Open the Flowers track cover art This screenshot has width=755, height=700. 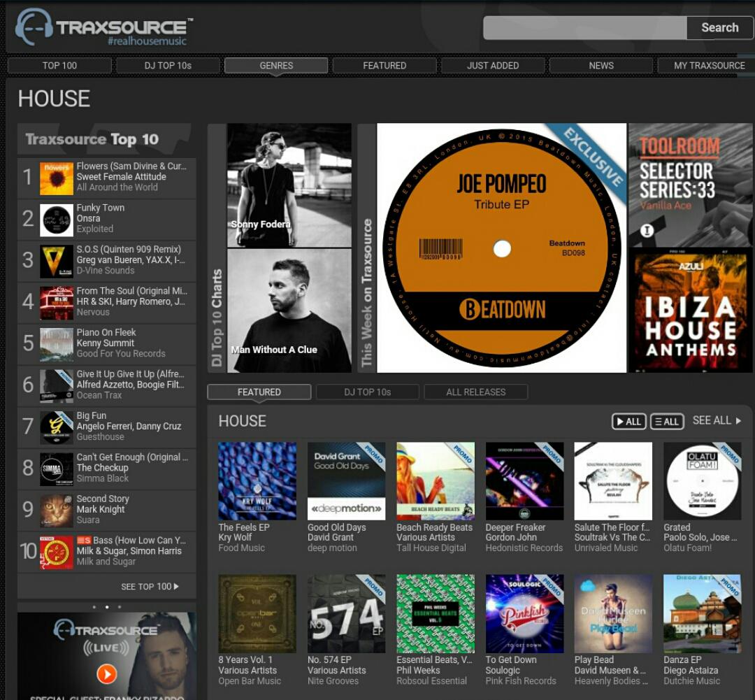click(x=57, y=178)
